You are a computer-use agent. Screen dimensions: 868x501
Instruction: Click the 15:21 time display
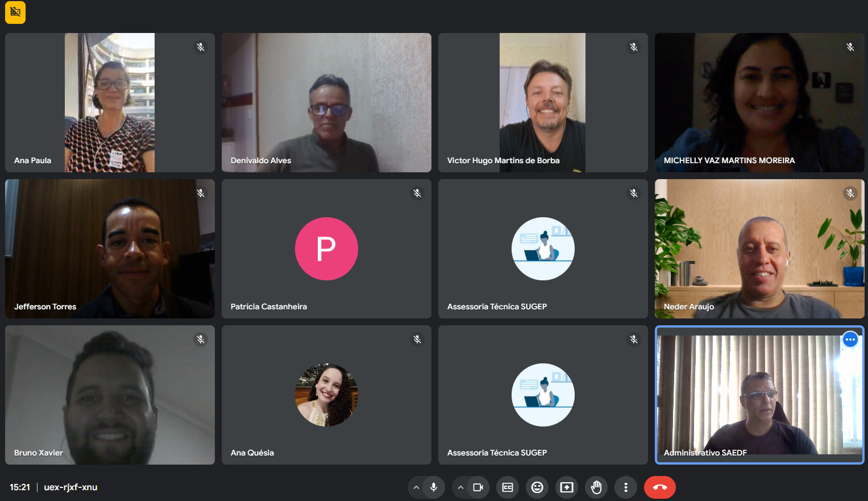pos(20,487)
